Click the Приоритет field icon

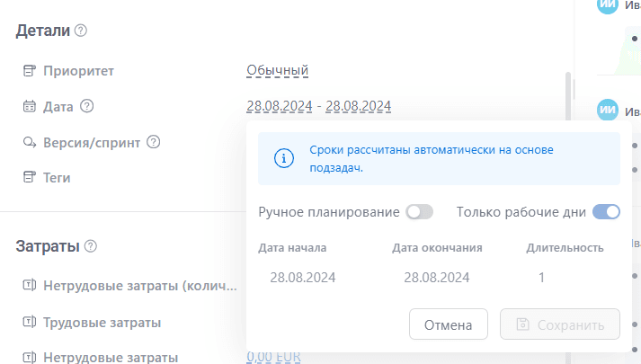point(29,70)
